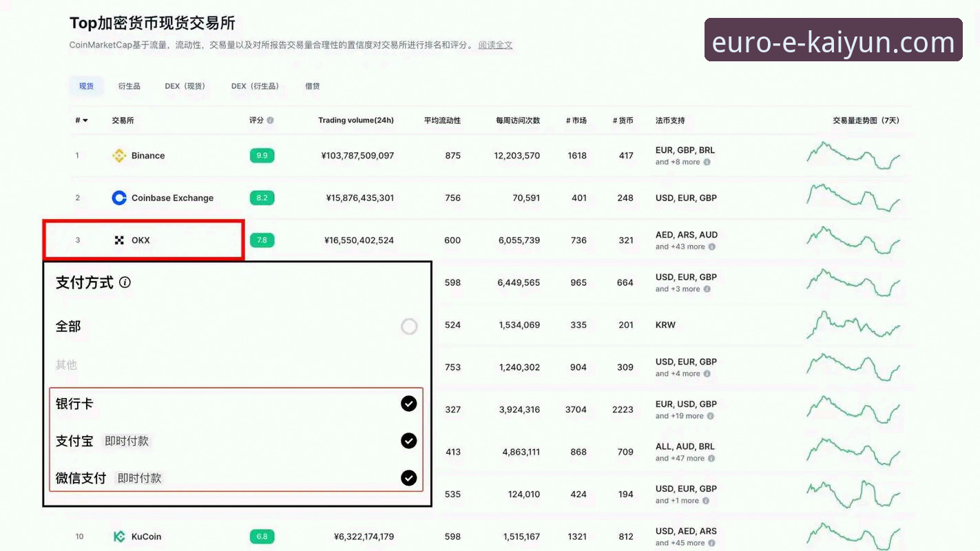
Task: Open the DEX（现货）tab
Action: 185,86
